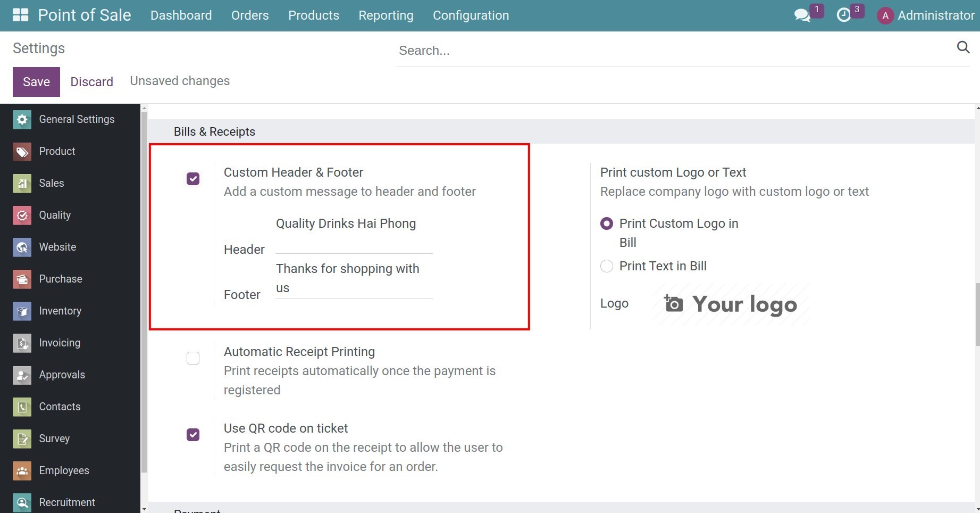Image resolution: width=980 pixels, height=513 pixels.
Task: Select the Employees settings icon
Action: [x=21, y=470]
